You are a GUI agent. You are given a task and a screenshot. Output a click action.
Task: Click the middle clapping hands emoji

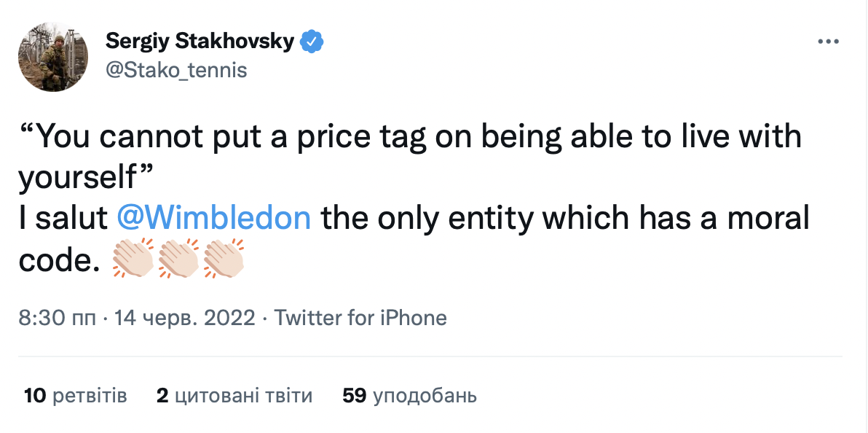pos(179,258)
